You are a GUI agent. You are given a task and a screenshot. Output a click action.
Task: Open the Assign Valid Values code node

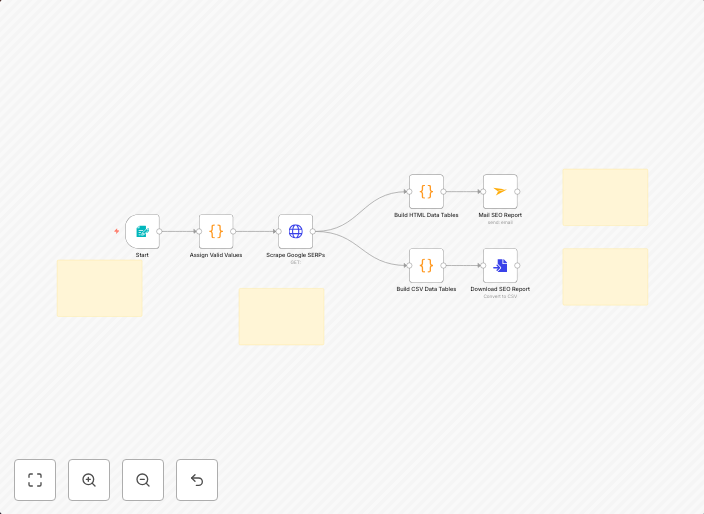point(216,231)
